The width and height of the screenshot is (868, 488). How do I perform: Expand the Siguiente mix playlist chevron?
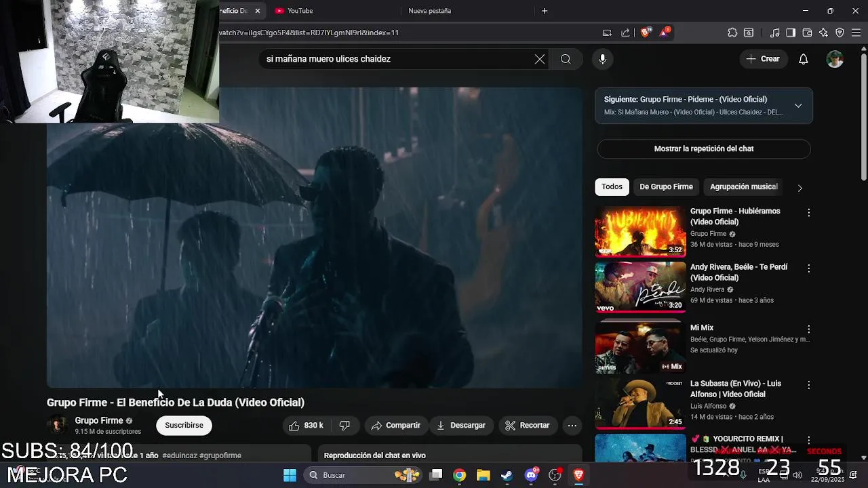coord(798,106)
